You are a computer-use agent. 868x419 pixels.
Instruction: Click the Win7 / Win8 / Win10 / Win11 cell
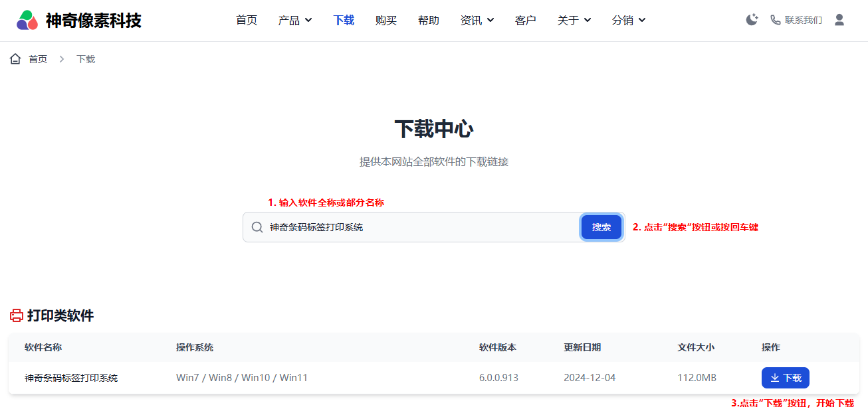point(242,378)
